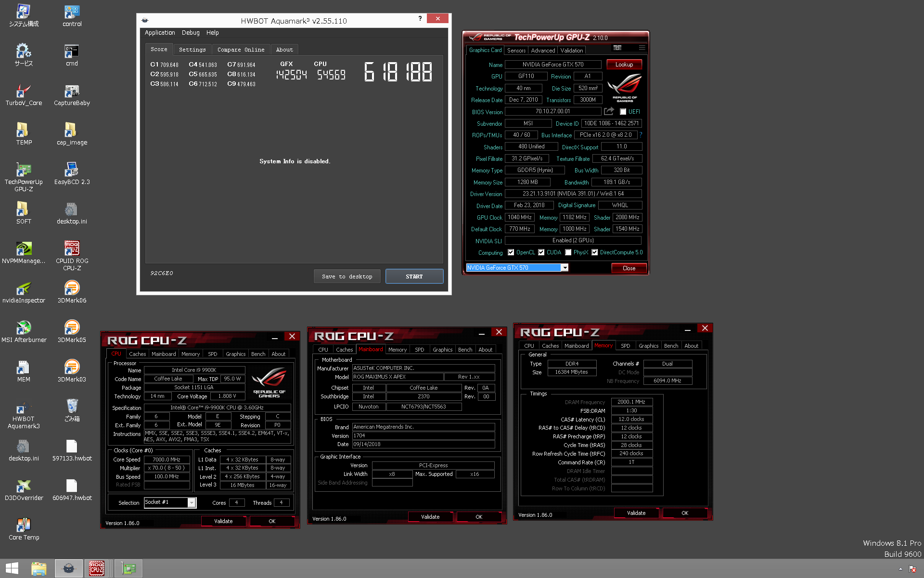Open the SOFT folder icon
Viewport: 924px width, 578px height.
24,213
